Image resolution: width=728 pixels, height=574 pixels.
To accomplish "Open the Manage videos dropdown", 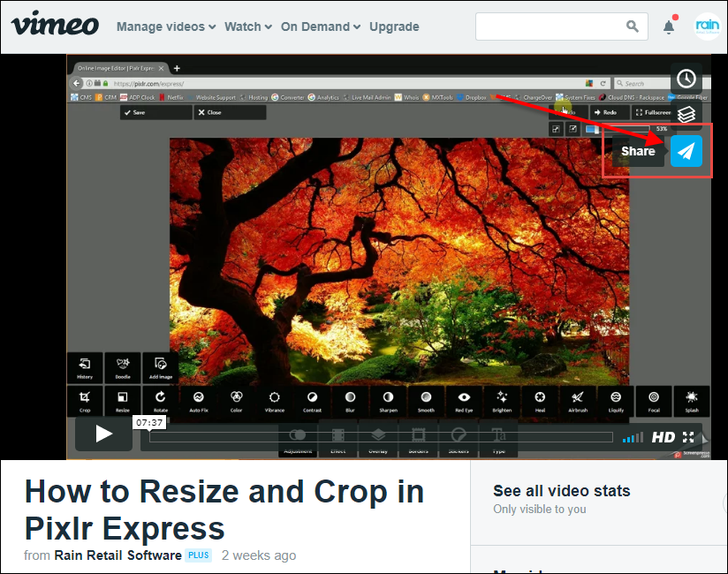I will [166, 26].
